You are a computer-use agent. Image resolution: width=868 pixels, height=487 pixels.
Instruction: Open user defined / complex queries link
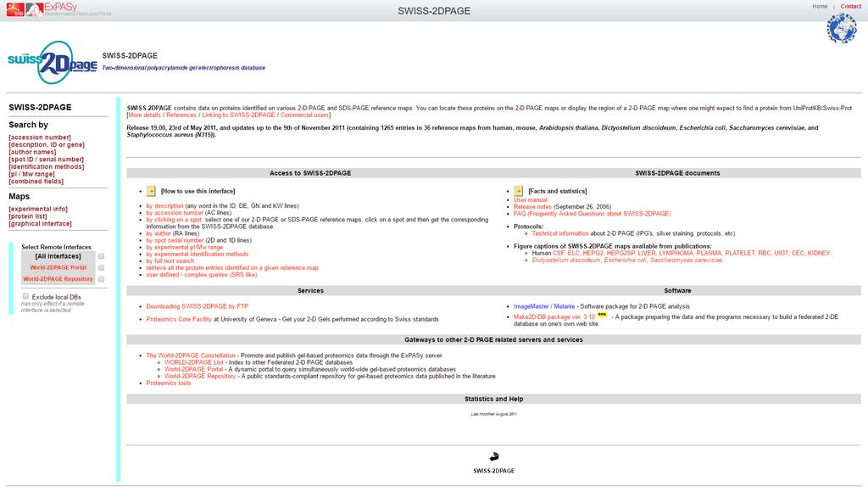202,275
